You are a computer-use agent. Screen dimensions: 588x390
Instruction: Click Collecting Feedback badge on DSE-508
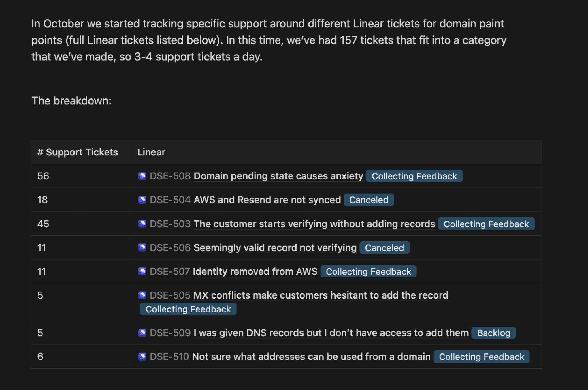point(414,176)
